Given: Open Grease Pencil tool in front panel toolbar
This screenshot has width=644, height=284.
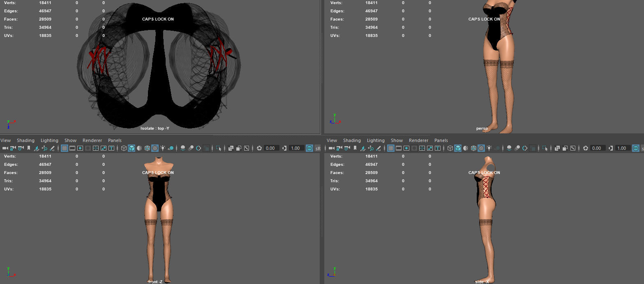Looking at the screenshot, I should click(52, 148).
